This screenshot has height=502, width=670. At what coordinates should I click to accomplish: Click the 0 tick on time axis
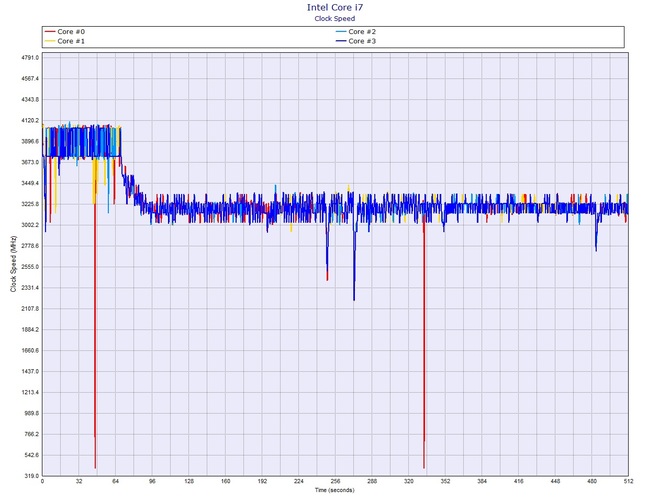[42, 481]
